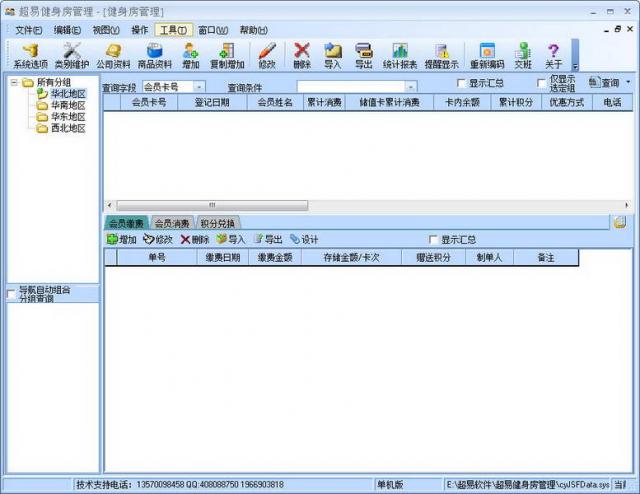Open 系统选项 system options toolbar icon
This screenshot has height=494, width=640.
coord(31,56)
